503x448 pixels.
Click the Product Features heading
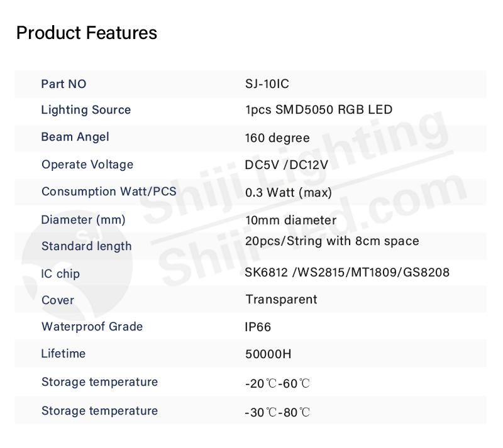click(87, 33)
